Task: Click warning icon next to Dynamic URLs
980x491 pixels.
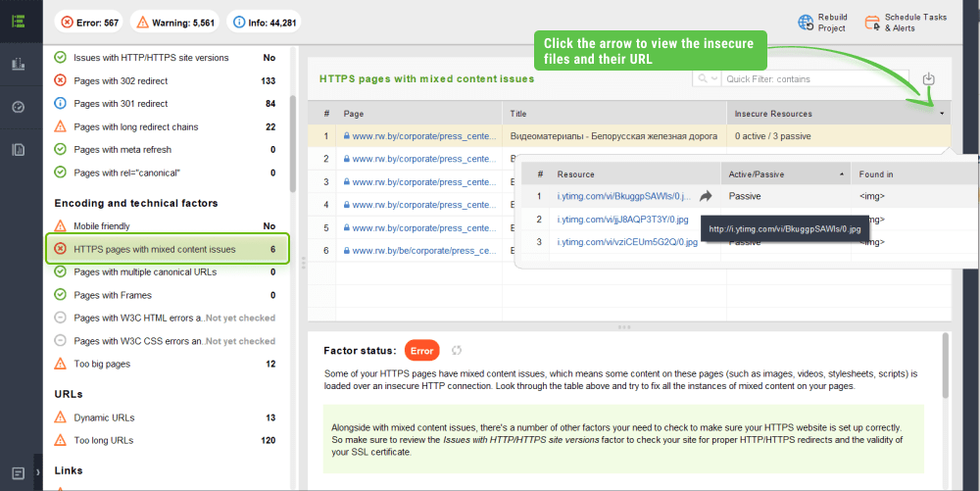Action: (60, 417)
